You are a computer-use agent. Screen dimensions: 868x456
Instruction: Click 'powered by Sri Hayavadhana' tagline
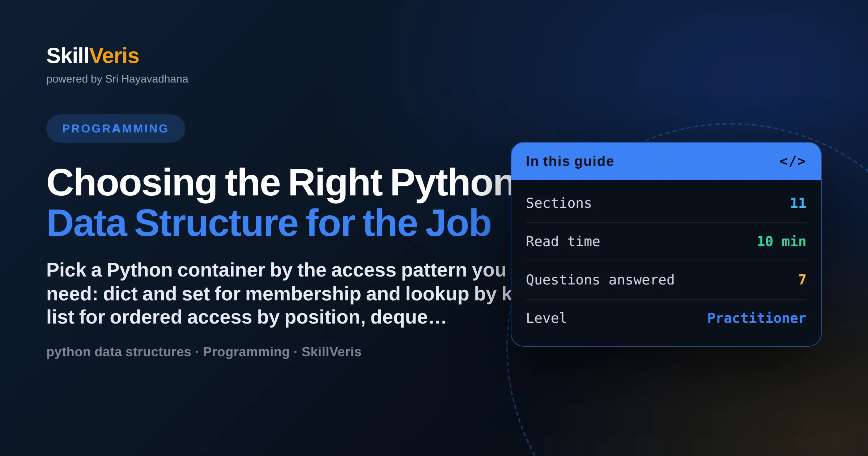[117, 79]
